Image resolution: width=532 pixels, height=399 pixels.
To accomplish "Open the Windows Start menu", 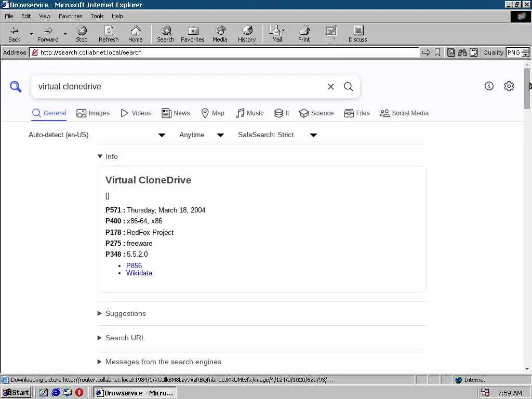I will [x=16, y=393].
